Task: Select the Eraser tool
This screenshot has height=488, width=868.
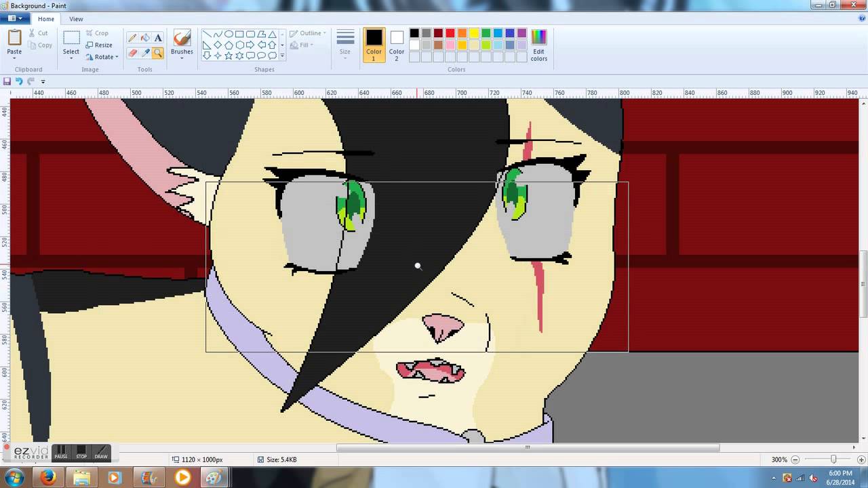Action: coord(132,53)
